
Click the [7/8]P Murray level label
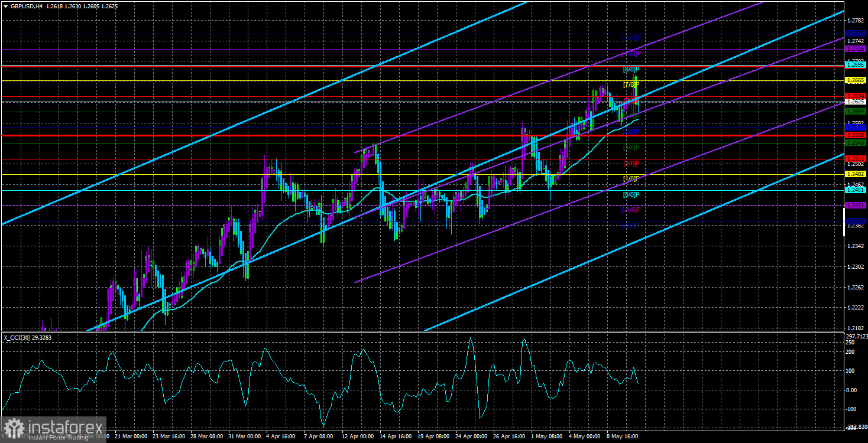pyautogui.click(x=631, y=85)
